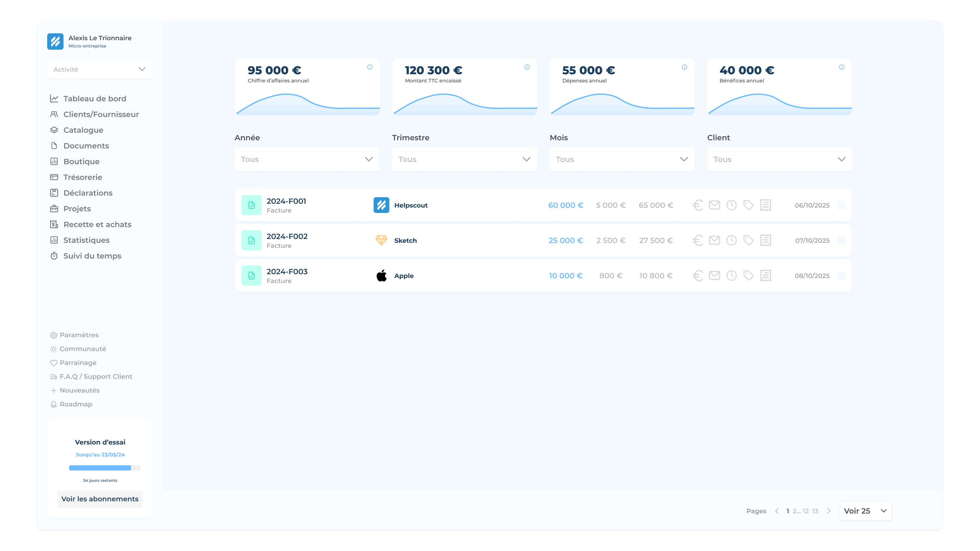This screenshot has height=551, width=980.
Task: Go to next page with pagination arrow
Action: pos(829,511)
